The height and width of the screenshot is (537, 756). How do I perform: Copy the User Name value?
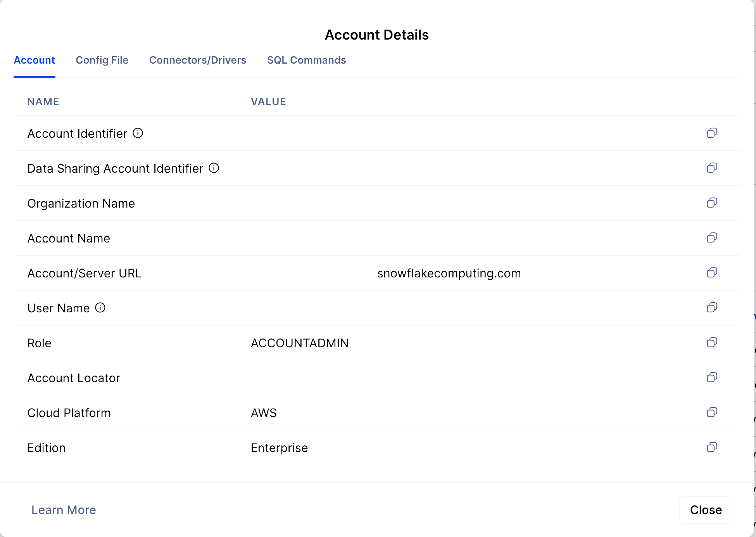pos(712,308)
